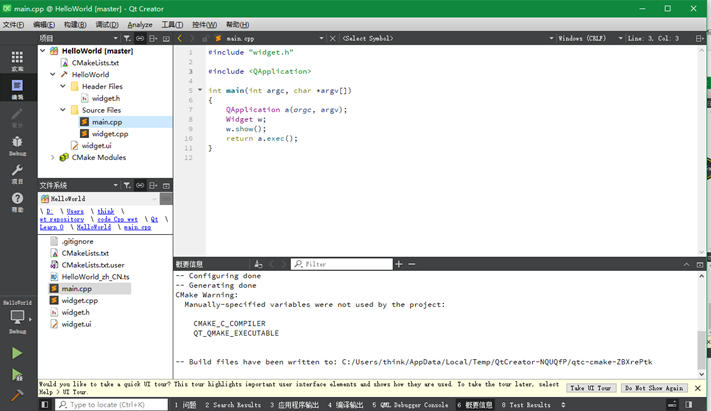Start debugging with the play-bug button
The width and height of the screenshot is (711, 411).
coord(17,375)
